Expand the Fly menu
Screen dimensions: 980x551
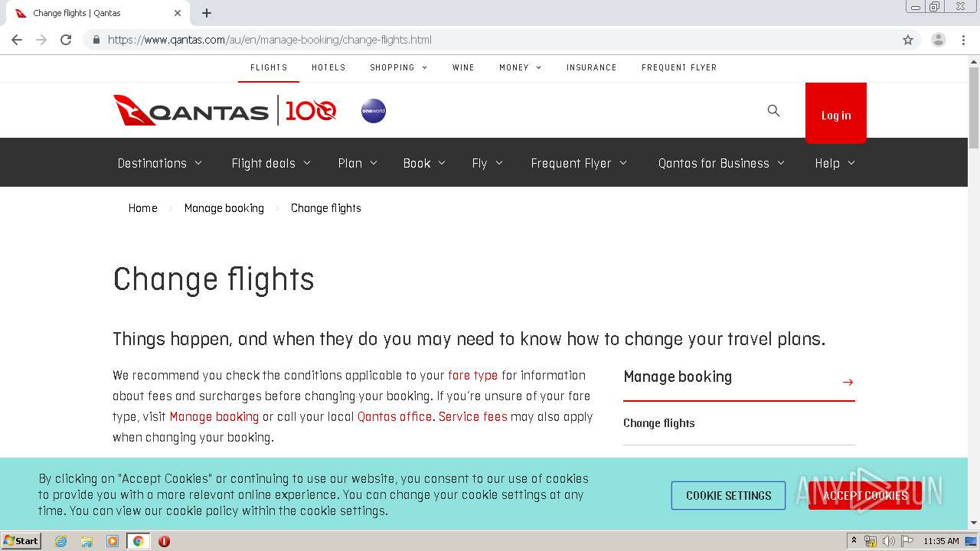click(487, 163)
